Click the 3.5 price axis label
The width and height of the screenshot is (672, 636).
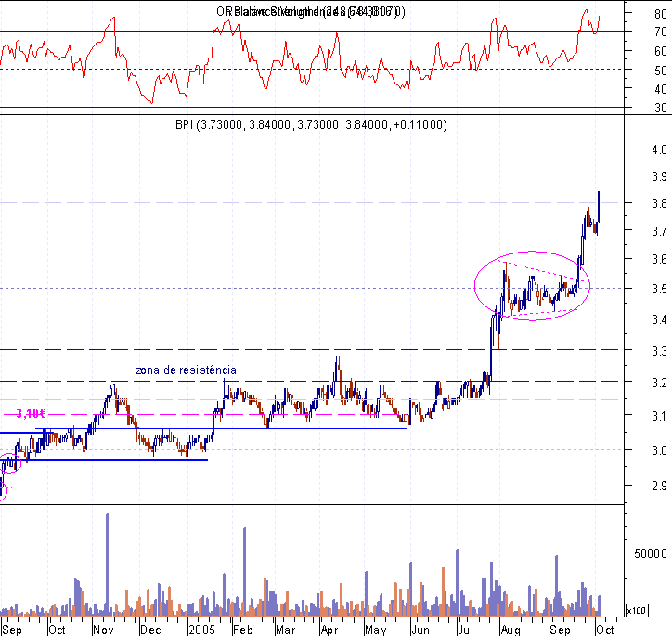click(x=659, y=289)
